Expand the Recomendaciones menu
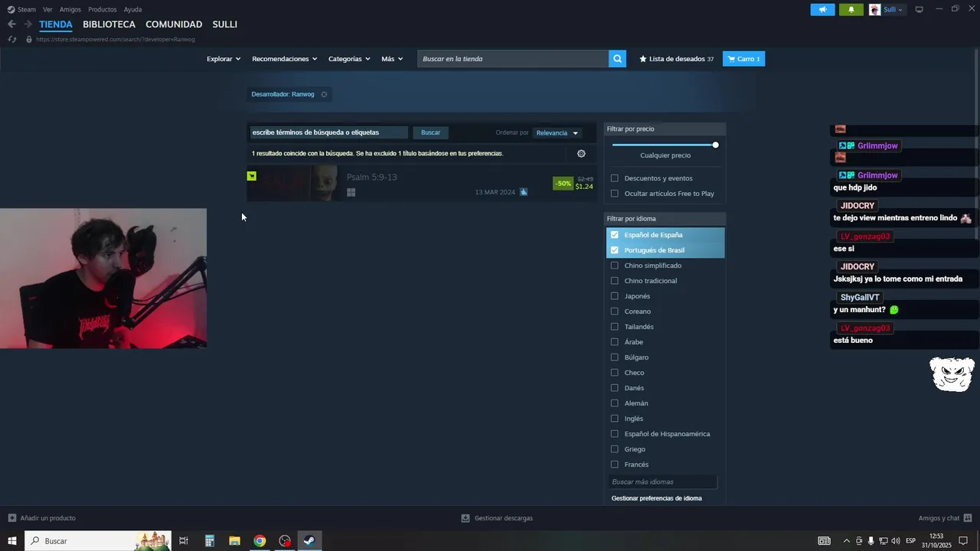 pyautogui.click(x=284, y=59)
